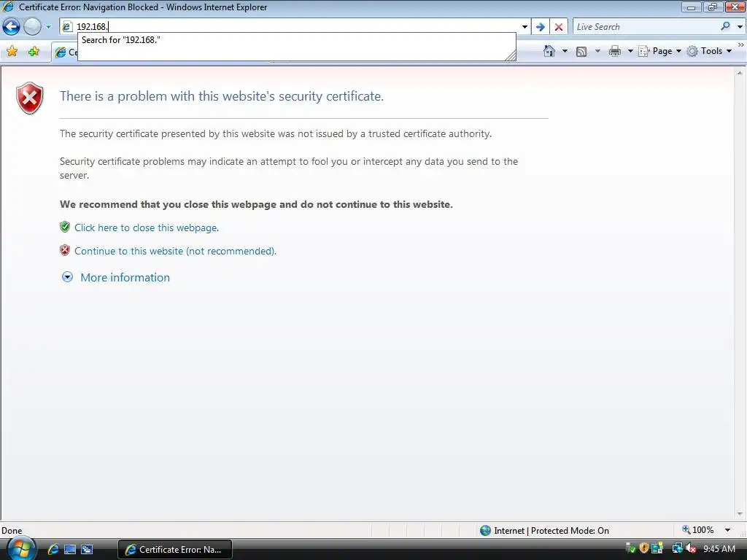Open Favorites Center star icon
Screen dimensions: 747x560
[12, 52]
